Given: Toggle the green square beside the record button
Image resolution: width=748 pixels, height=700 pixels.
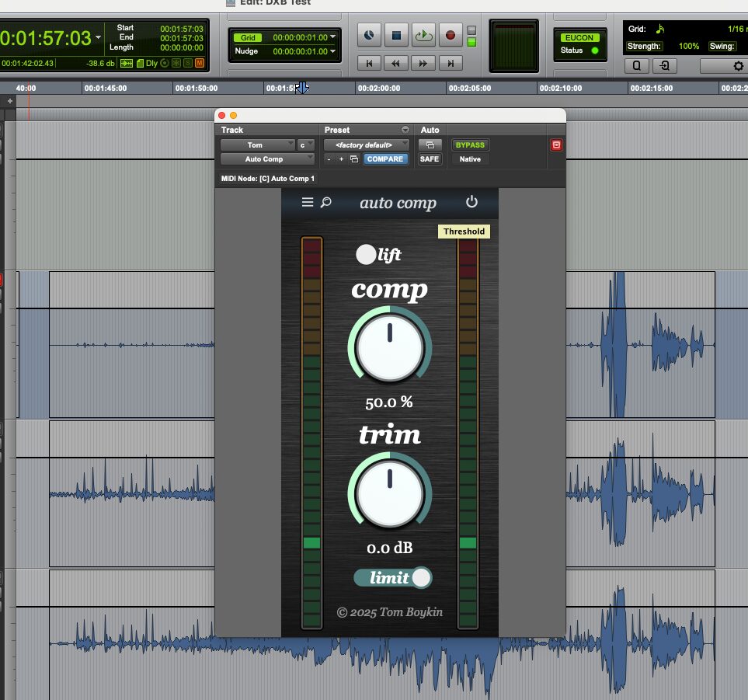Looking at the screenshot, I should click(471, 43).
